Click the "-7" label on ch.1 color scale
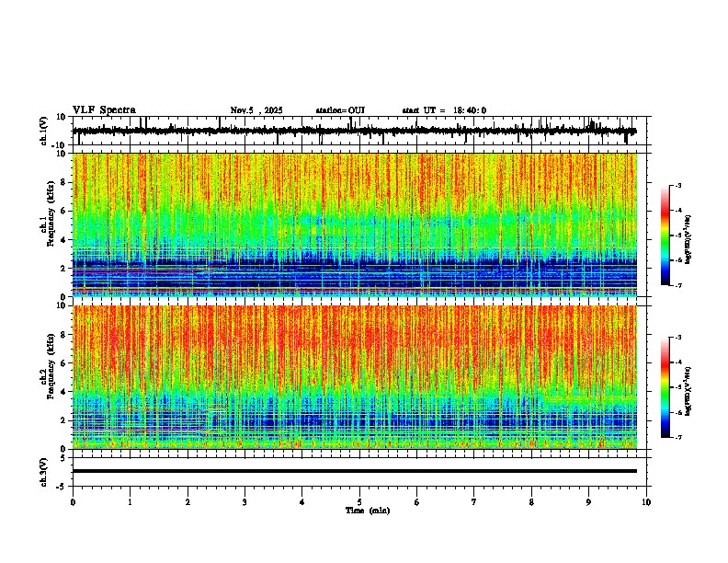 (677, 285)
